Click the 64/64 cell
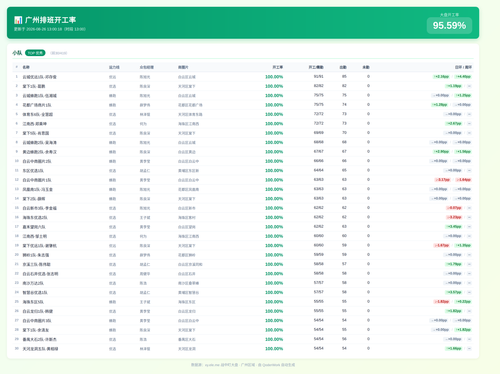500x374 pixels. 318,170
